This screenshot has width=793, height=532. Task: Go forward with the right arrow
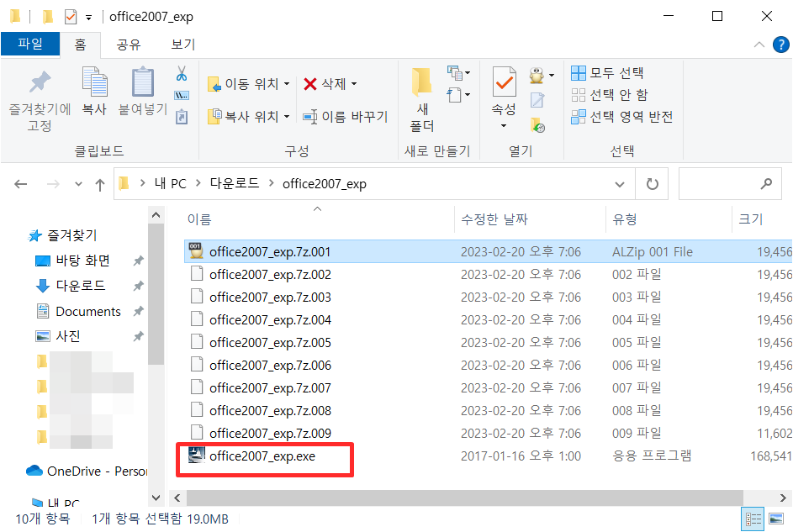(53, 184)
